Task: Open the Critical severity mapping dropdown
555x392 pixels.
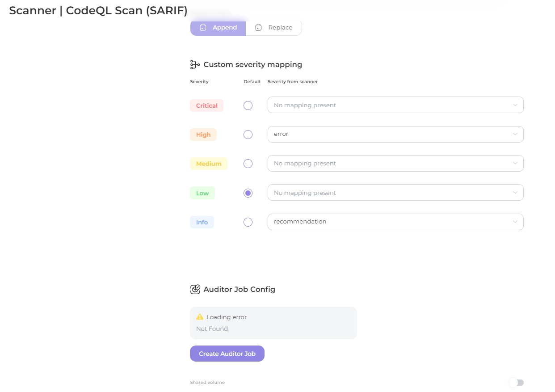Action: (x=395, y=105)
